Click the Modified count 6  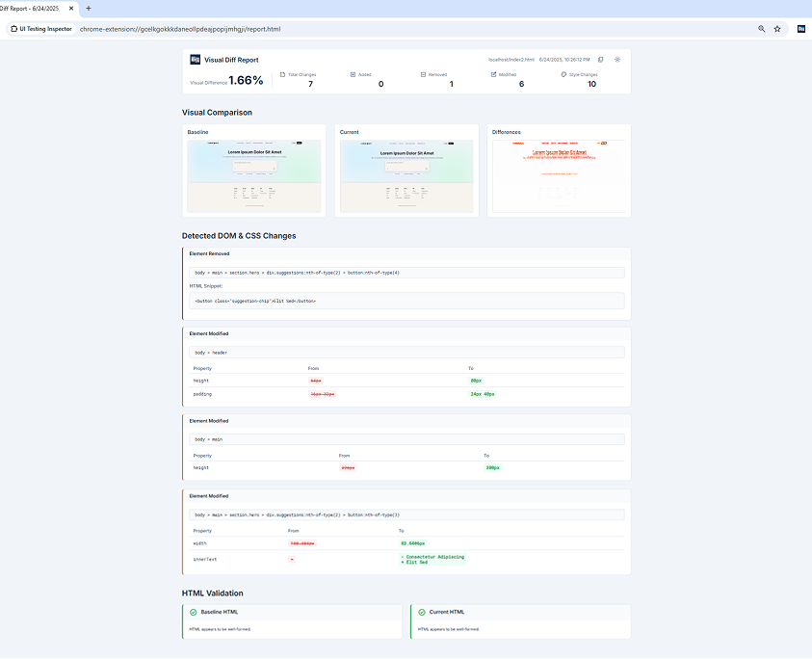pos(521,84)
